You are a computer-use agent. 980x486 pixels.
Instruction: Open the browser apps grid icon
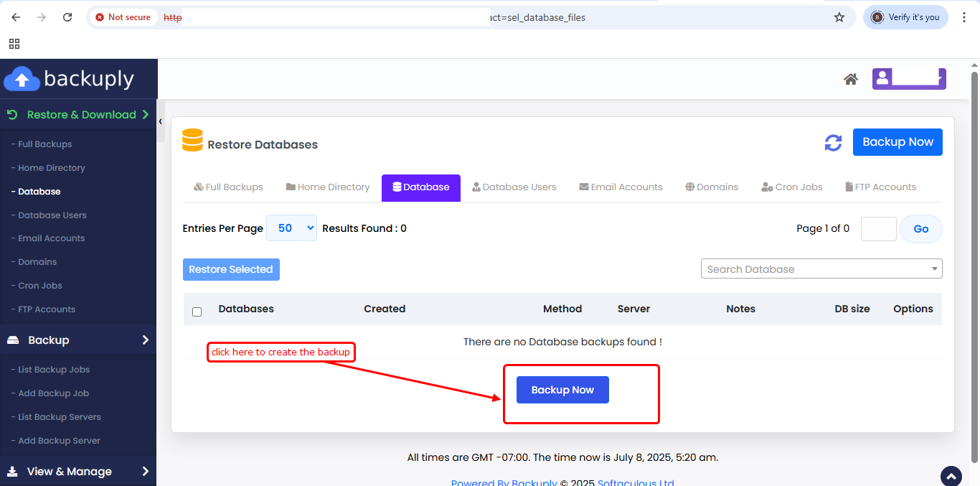pyautogui.click(x=14, y=44)
